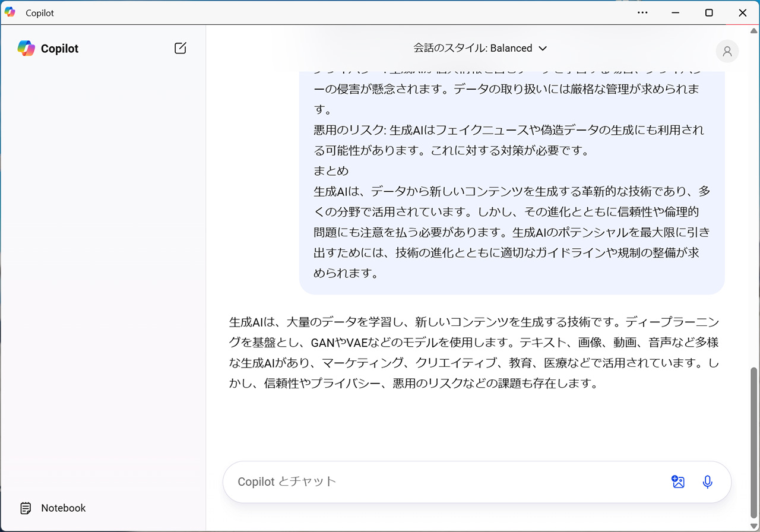Click the Copilot heading text in sidebar

pyautogui.click(x=59, y=49)
